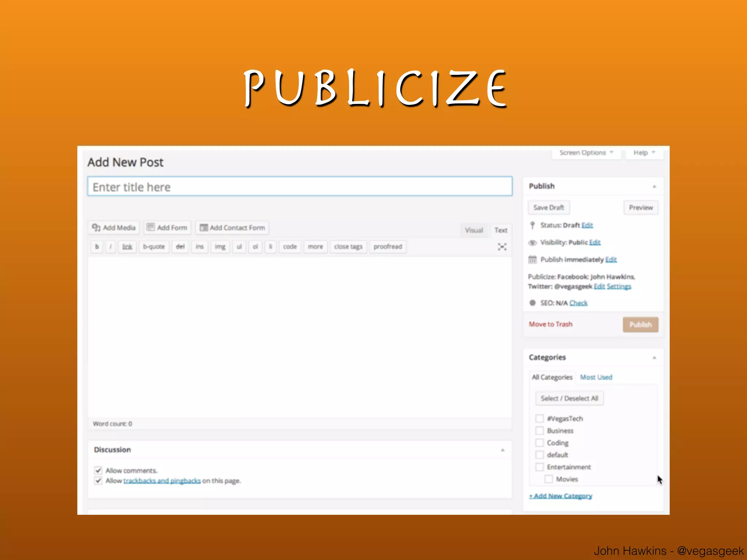
Task: Click the Add Form button
Action: 167,227
